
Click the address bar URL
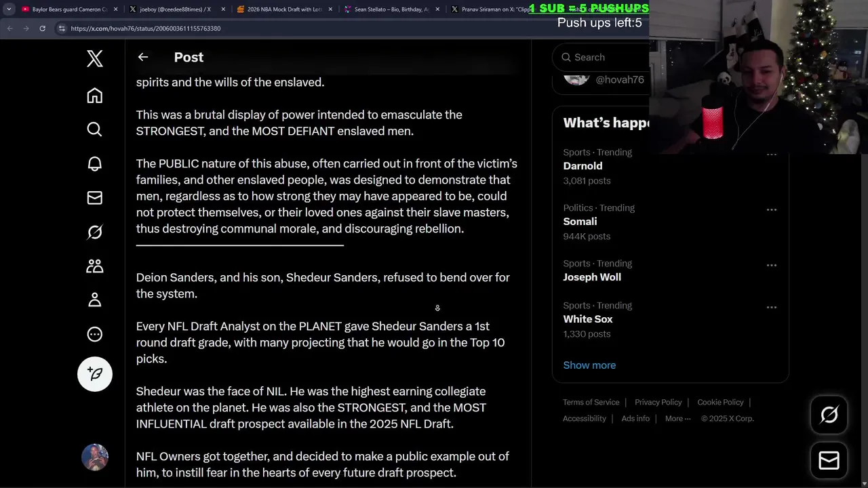click(145, 28)
